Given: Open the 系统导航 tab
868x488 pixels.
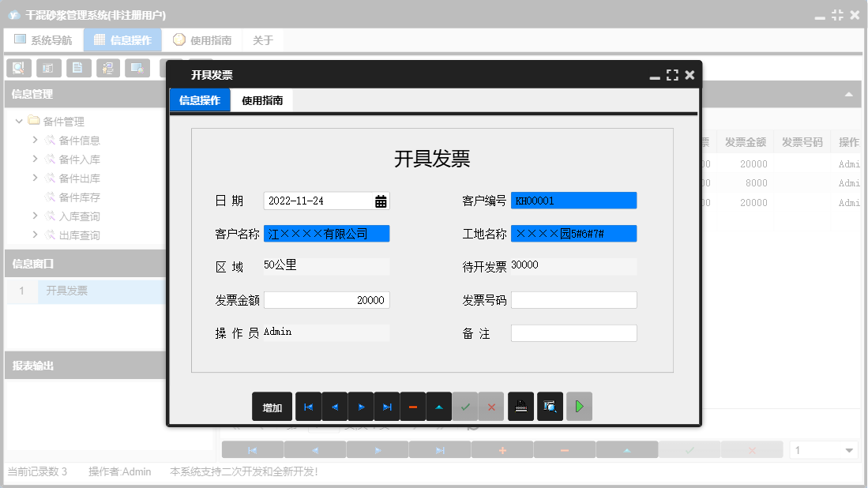Looking at the screenshot, I should pyautogui.click(x=43, y=39).
